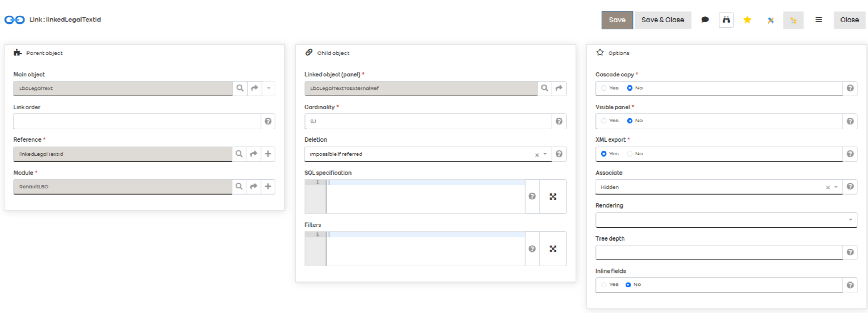Screen dimensions: 868x313
Task: Click into the Link order input field
Action: pos(137,121)
